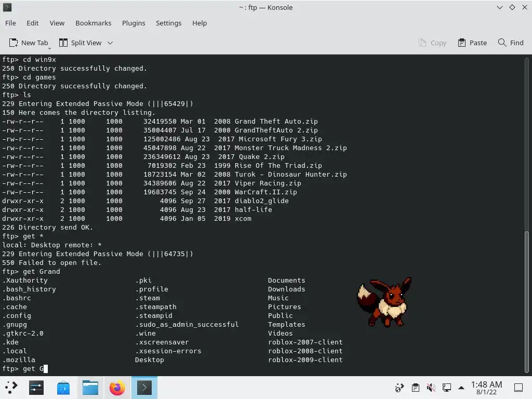The image size is (532, 399).
Task: Click '.xsession-errors' in the completion list
Action: pos(168,351)
